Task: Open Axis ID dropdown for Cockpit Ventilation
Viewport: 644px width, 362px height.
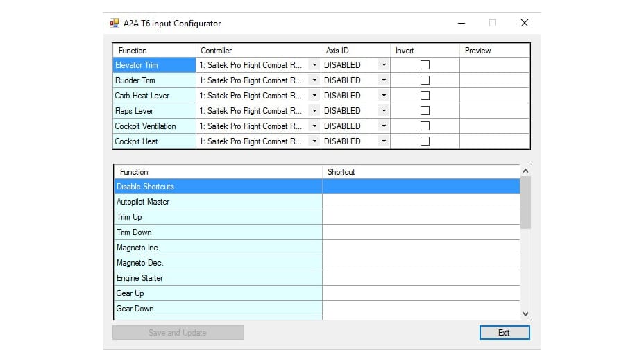Action: pyautogui.click(x=383, y=126)
